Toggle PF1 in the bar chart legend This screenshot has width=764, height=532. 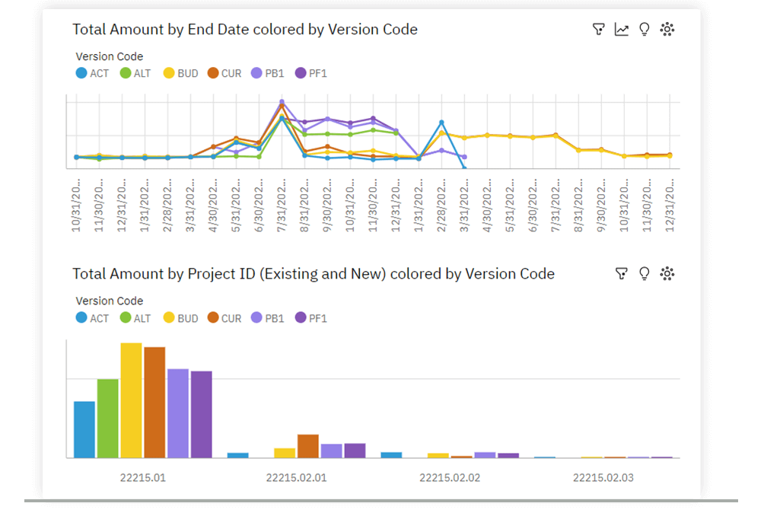[310, 318]
